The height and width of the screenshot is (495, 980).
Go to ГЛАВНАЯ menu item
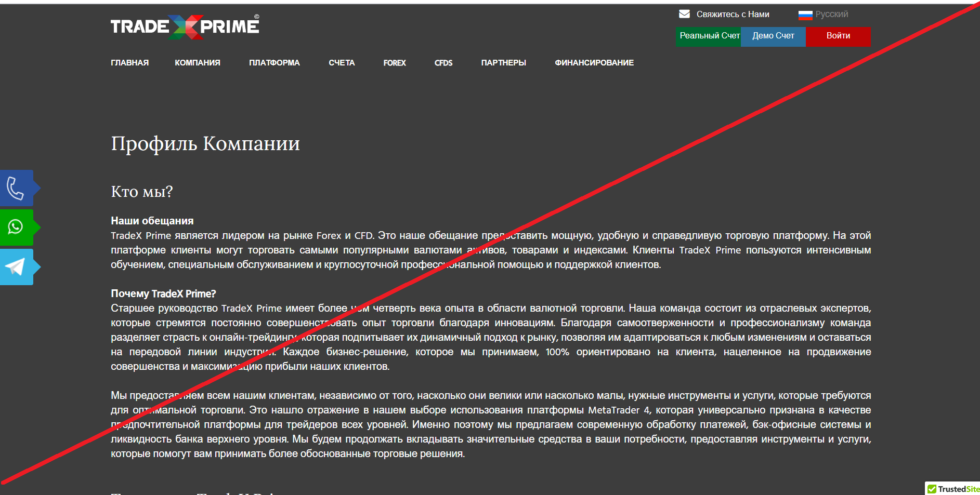(x=129, y=63)
